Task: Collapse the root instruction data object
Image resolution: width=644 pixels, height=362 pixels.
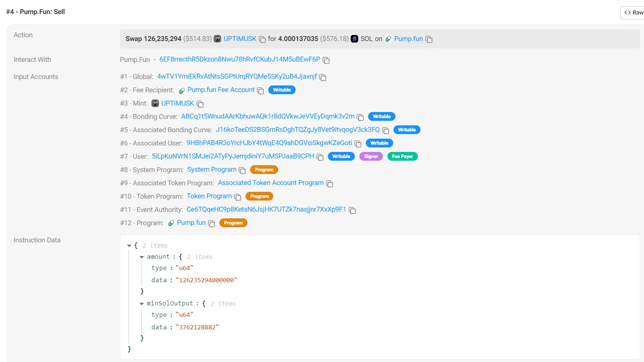Action: click(x=129, y=246)
